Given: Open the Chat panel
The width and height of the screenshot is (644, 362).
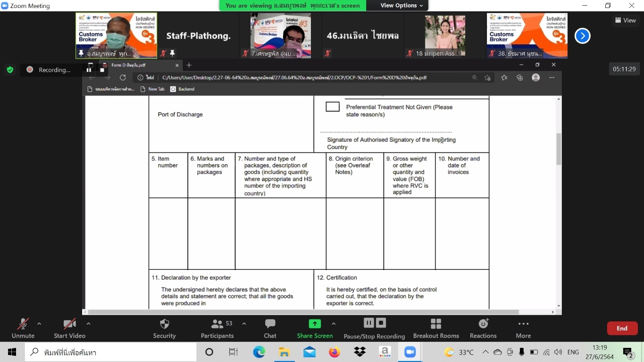Looking at the screenshot, I should 270,328.
